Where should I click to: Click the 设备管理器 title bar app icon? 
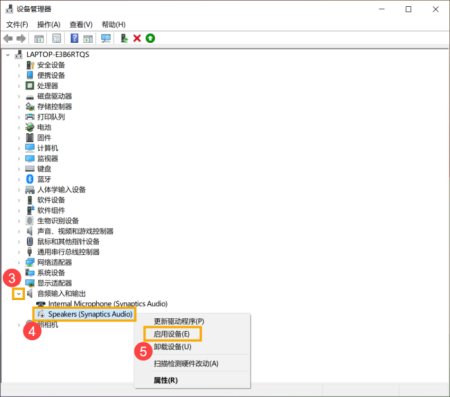[9, 9]
